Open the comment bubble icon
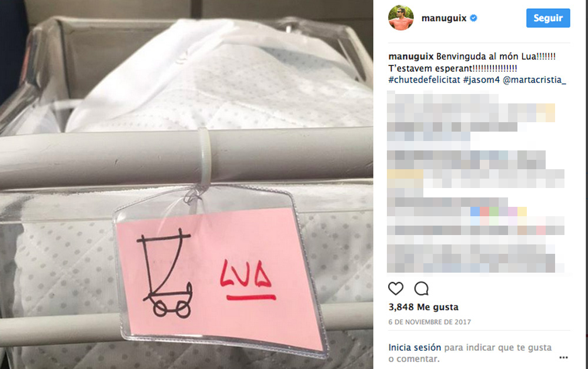Image resolution: width=588 pixels, height=369 pixels. (421, 289)
